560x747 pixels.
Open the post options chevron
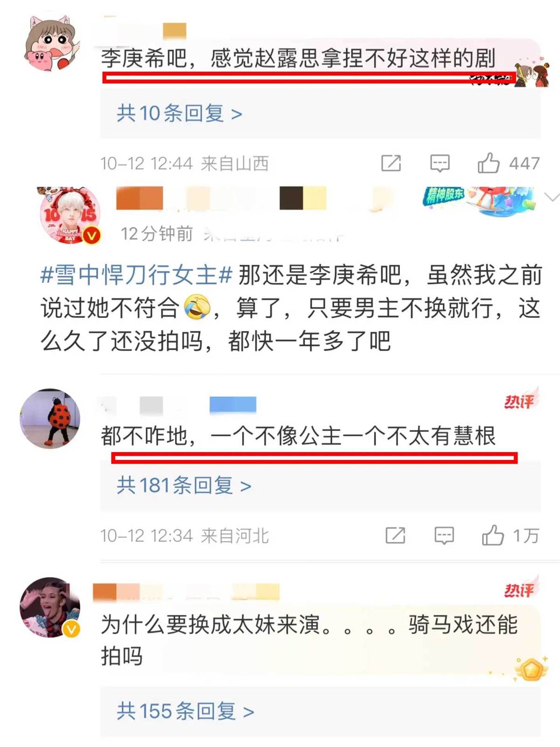pyautogui.click(x=553, y=197)
